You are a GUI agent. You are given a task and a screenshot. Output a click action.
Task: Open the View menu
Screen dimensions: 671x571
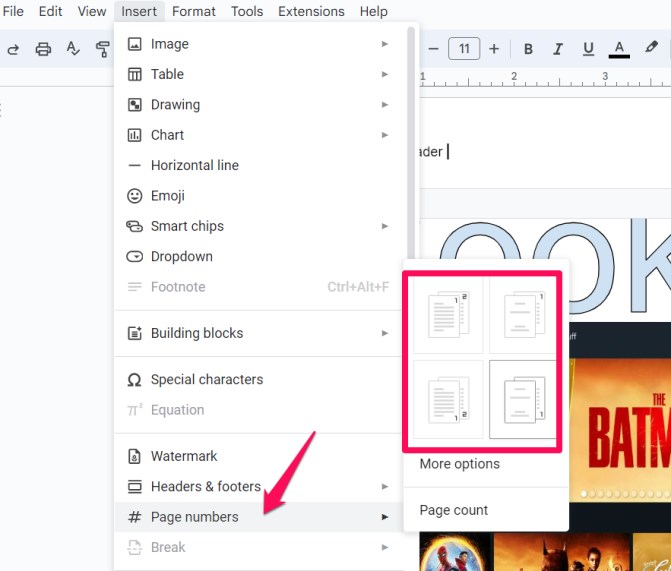(92, 11)
